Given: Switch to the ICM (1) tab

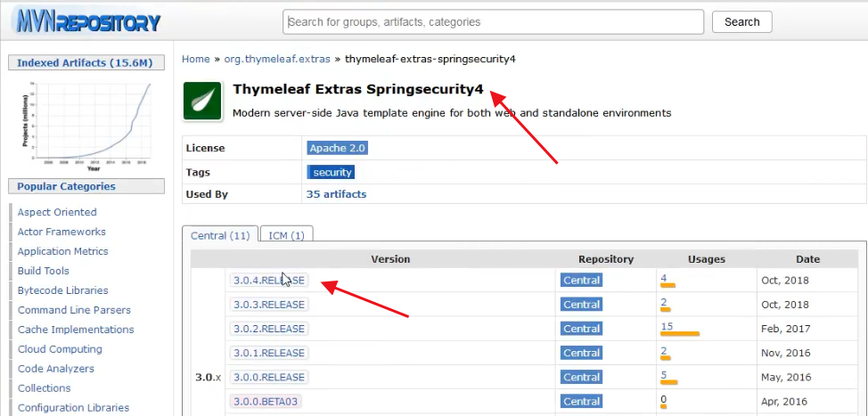Looking at the screenshot, I should click(286, 235).
